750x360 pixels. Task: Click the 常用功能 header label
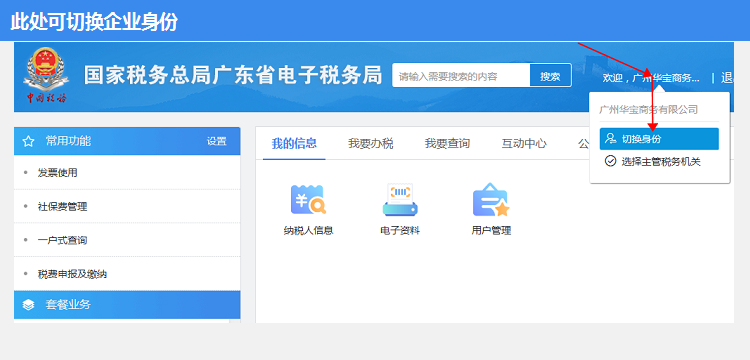tap(68, 141)
